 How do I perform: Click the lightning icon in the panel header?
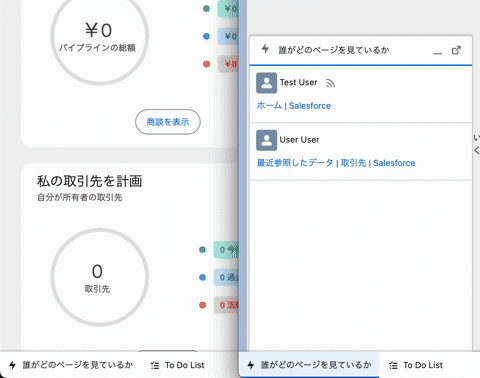pos(265,49)
